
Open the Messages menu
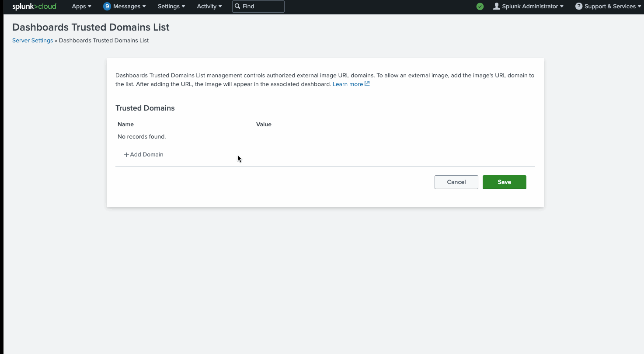tap(129, 7)
